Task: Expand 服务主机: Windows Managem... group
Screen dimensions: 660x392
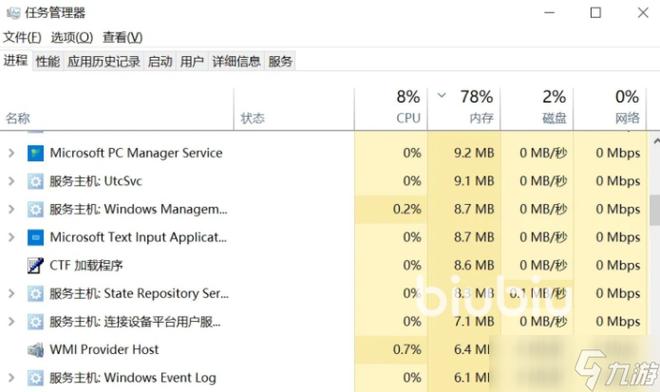Action: pos(11,209)
